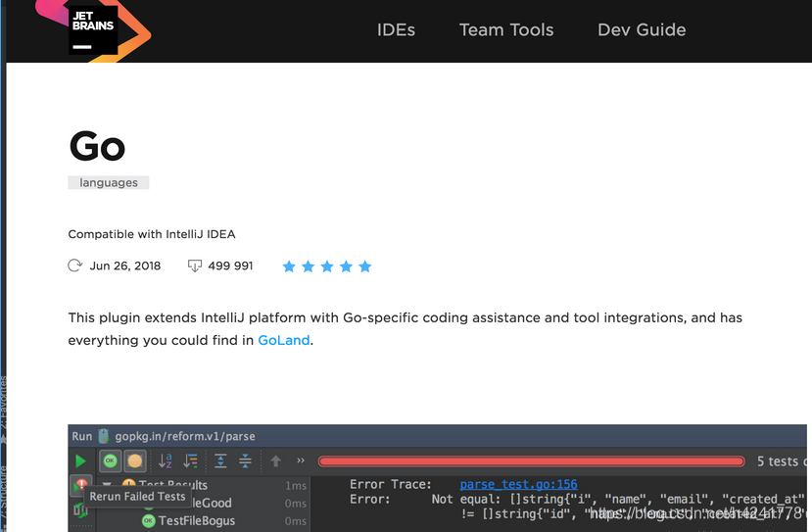Open the more toolbar actions chevron
Viewport: 812px width, 532px height.
(301, 460)
